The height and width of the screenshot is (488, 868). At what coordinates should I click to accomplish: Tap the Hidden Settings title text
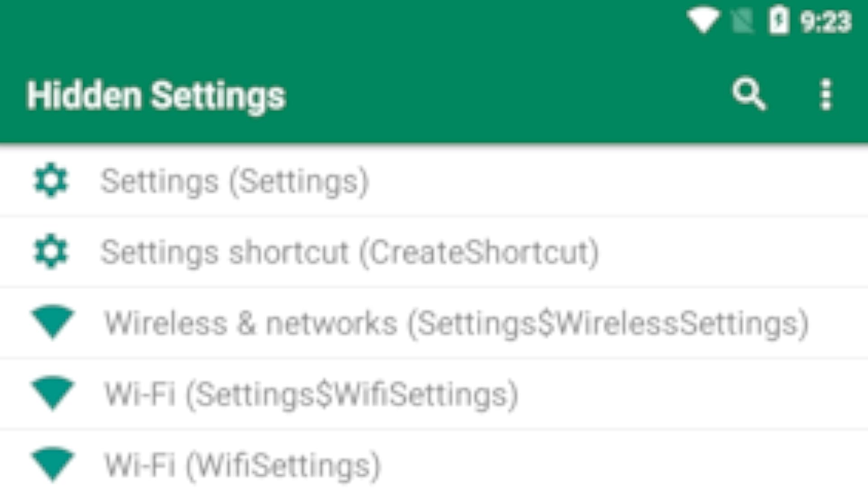tap(155, 95)
